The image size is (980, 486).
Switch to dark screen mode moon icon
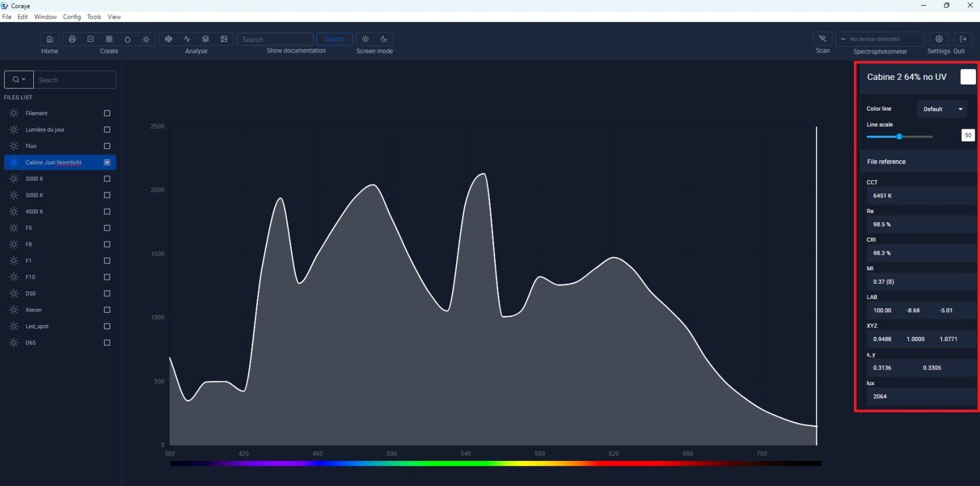click(384, 39)
